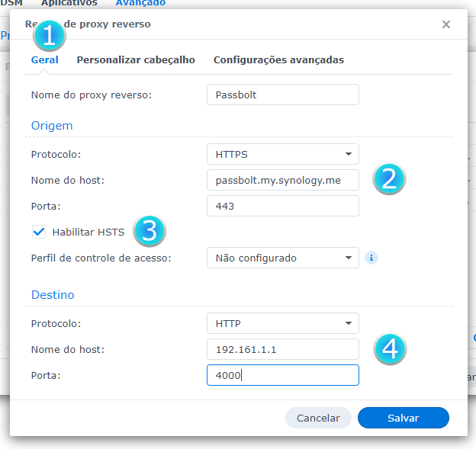
Task: Click the Destino host field with 192.161.1.1
Action: 282,349
